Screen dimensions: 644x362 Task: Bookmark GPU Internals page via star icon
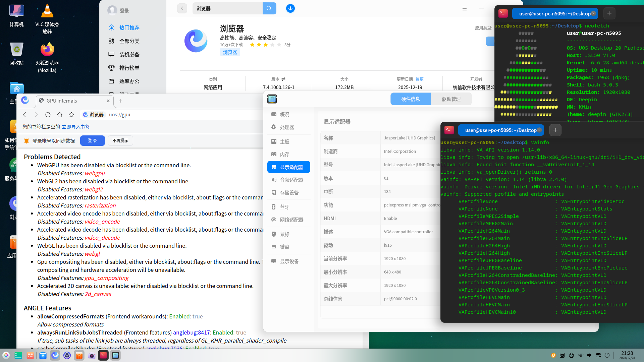(x=71, y=115)
